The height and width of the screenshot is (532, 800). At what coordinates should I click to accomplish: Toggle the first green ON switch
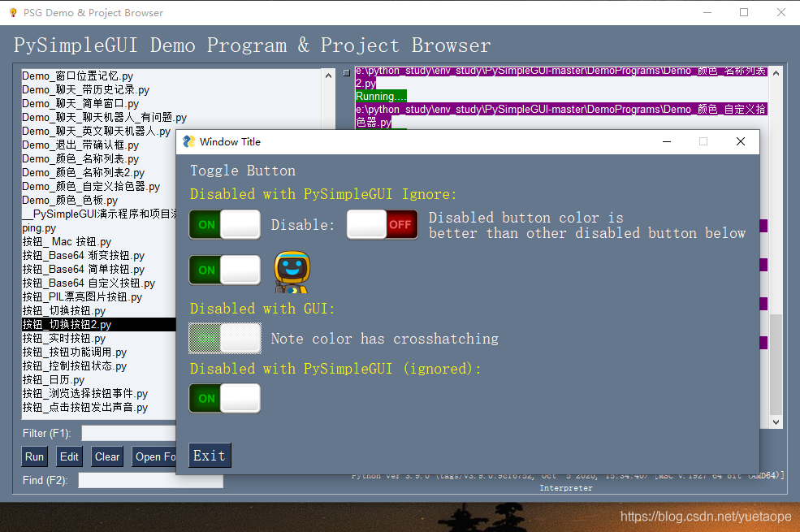pyautogui.click(x=224, y=224)
